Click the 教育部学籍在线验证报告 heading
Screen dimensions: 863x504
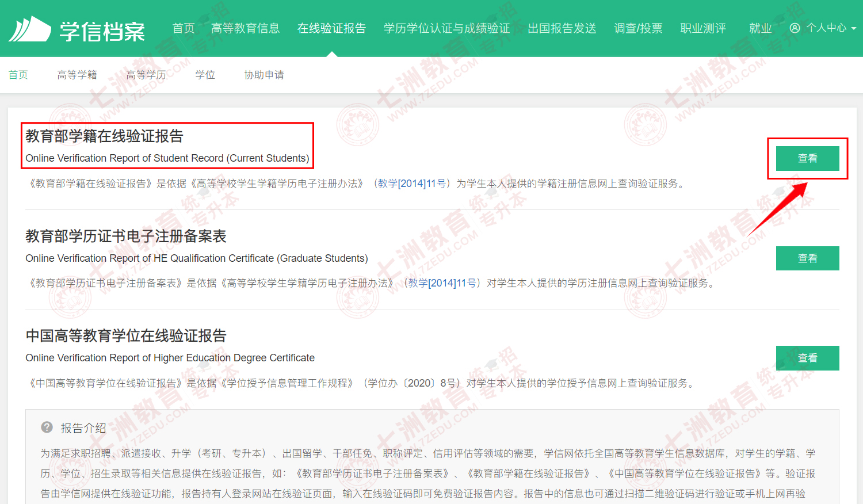click(104, 136)
